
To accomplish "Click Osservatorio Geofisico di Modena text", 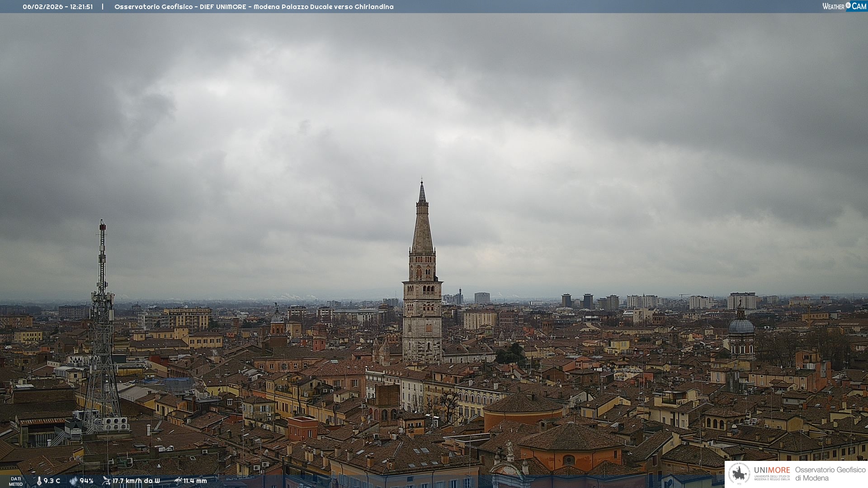I will click(x=830, y=474).
